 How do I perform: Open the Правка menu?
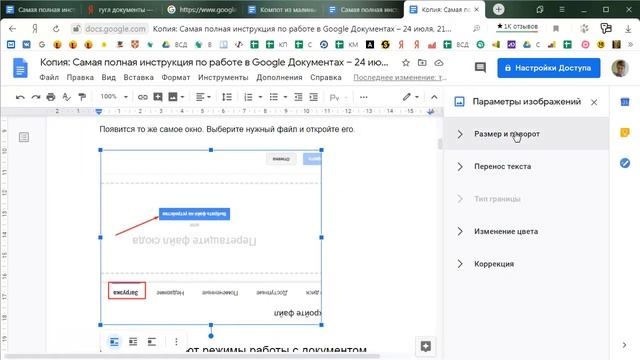coord(80,78)
